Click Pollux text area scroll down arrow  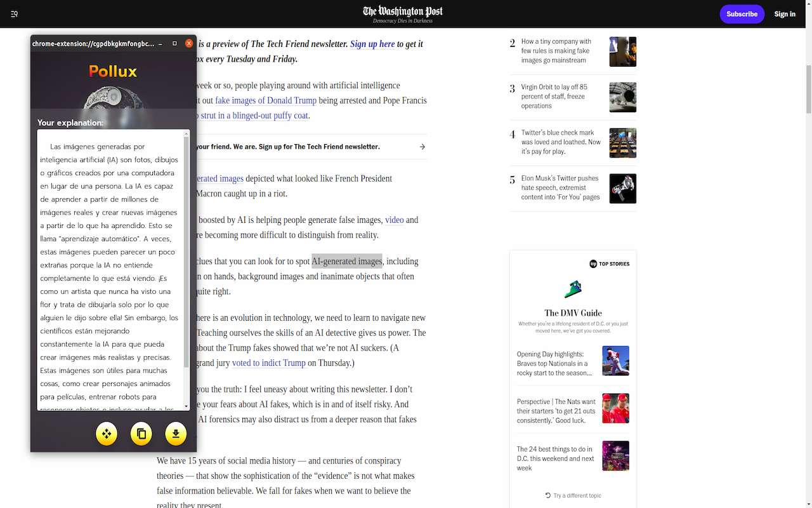point(187,406)
